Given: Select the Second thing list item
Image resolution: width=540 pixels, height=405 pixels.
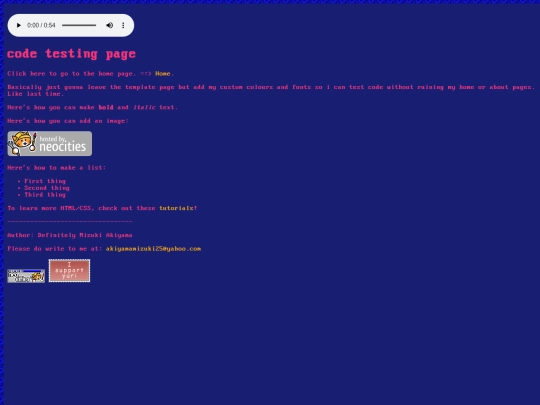Looking at the screenshot, I should click(x=47, y=188).
